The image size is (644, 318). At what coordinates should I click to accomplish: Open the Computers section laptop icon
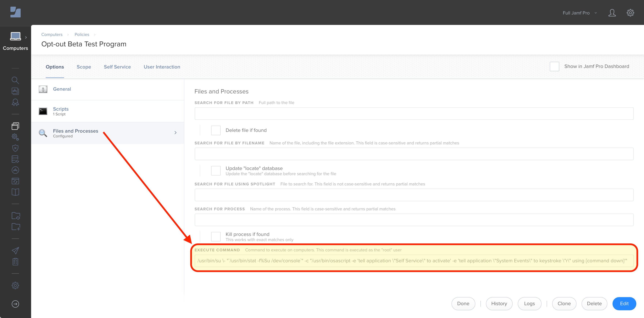click(x=15, y=36)
